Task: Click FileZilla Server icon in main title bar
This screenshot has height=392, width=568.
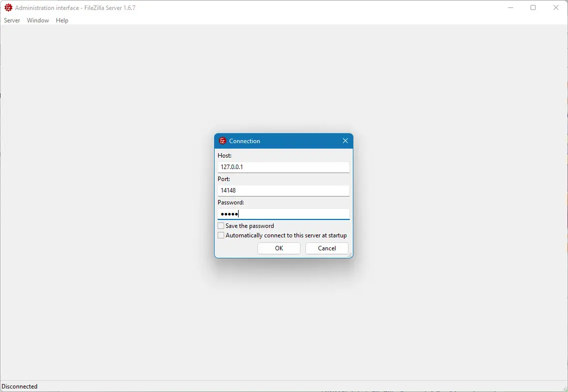Action: coord(8,7)
